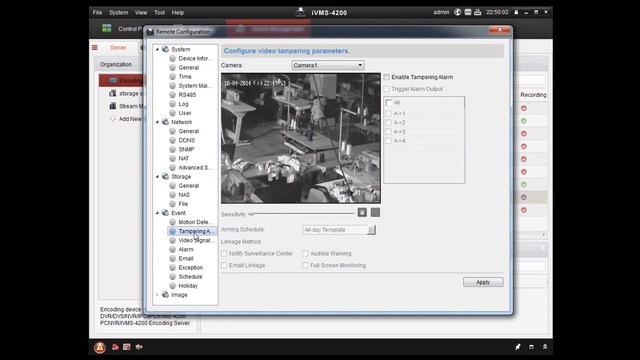Collapse the Event tree node
640x360 pixels.
158,213
